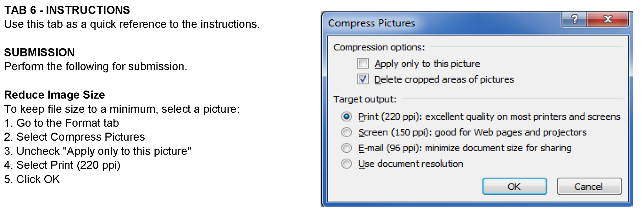Click step 5 Click OK instruction line
Screen dimensions: 644x216
pos(32,179)
